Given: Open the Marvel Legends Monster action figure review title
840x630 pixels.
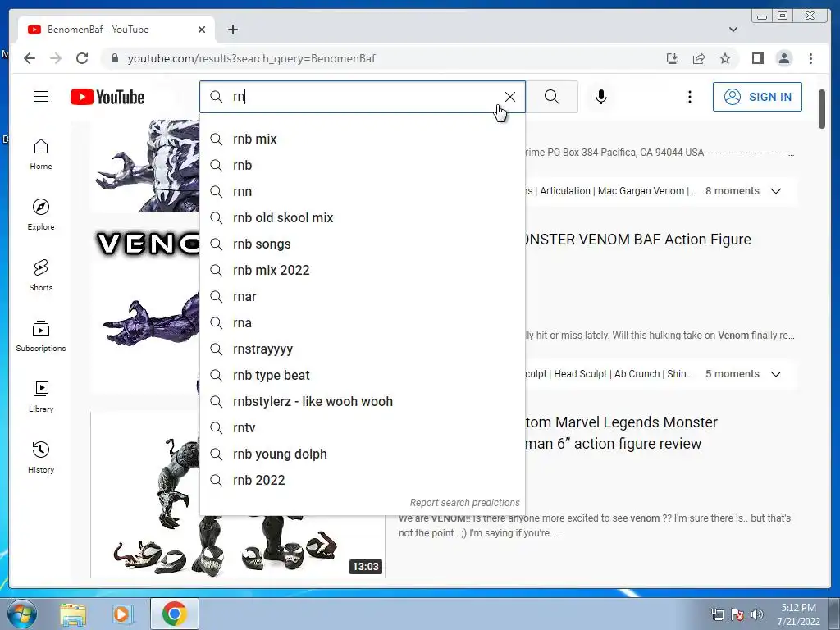Looking at the screenshot, I should click(622, 433).
